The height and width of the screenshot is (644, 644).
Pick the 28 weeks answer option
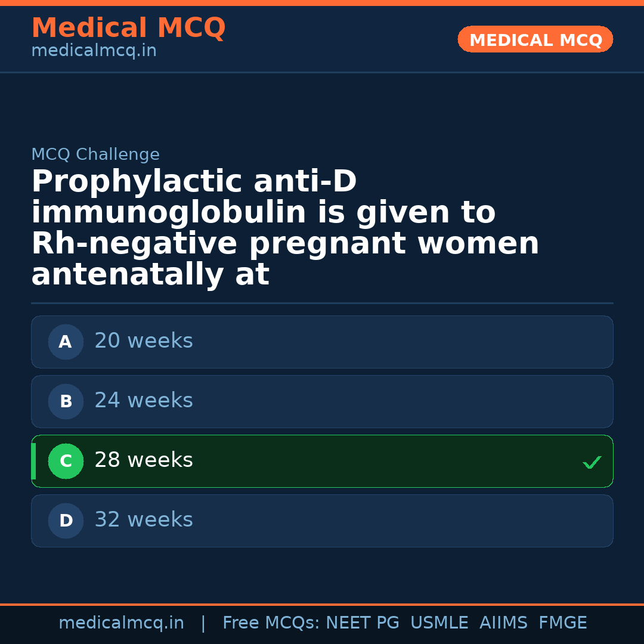(x=322, y=461)
